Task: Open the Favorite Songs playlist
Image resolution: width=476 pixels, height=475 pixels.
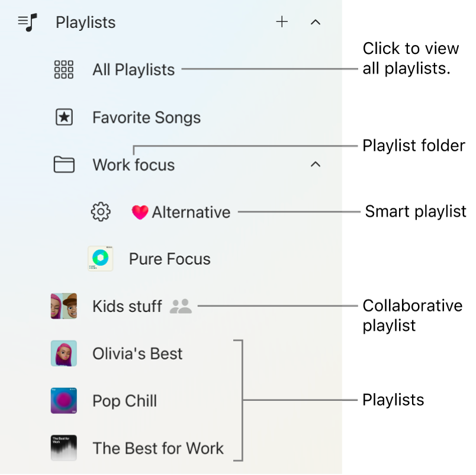Action: [146, 117]
